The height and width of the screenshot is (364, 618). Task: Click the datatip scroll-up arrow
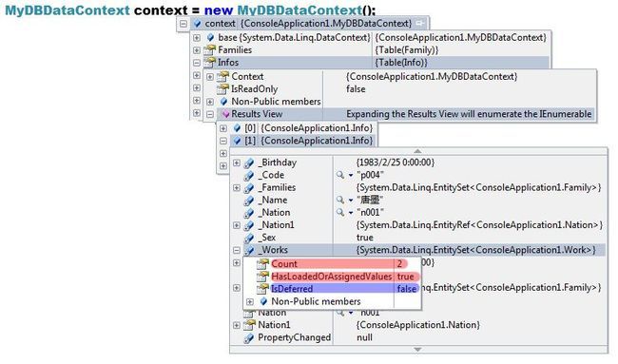click(x=417, y=151)
